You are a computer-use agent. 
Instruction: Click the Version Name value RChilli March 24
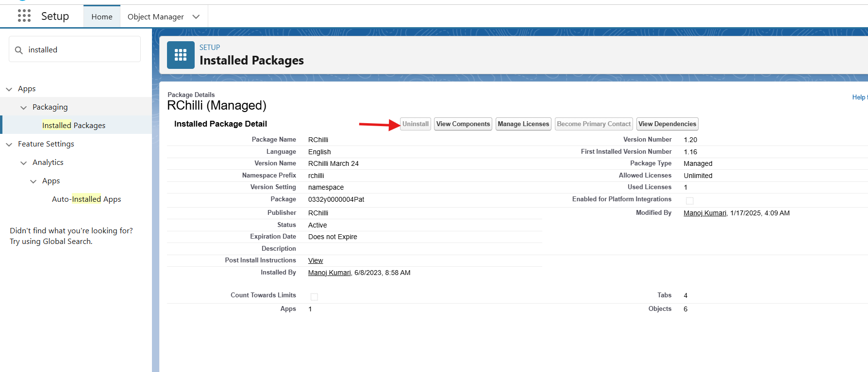[x=334, y=163]
